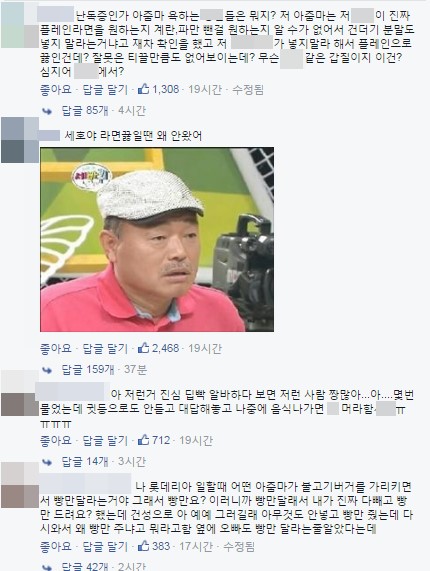The width and height of the screenshot is (430, 571).
Task: Open the man in white cap photo
Action: [x=157, y=239]
